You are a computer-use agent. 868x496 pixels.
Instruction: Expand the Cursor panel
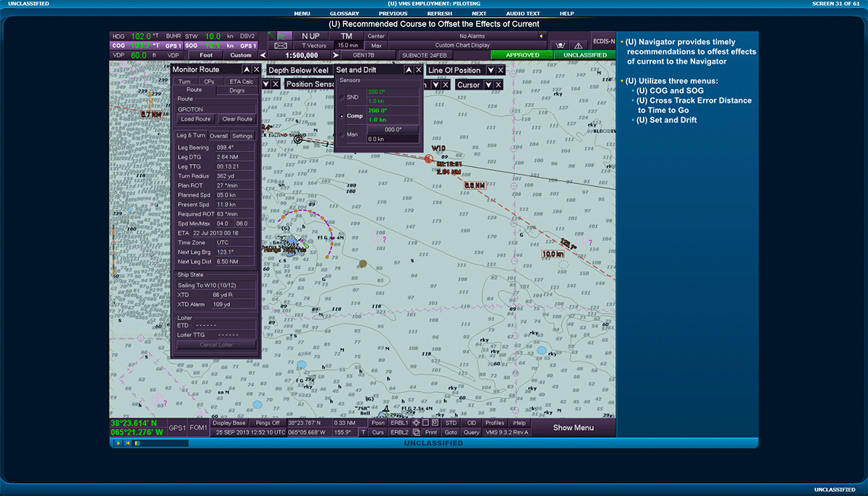click(x=488, y=85)
